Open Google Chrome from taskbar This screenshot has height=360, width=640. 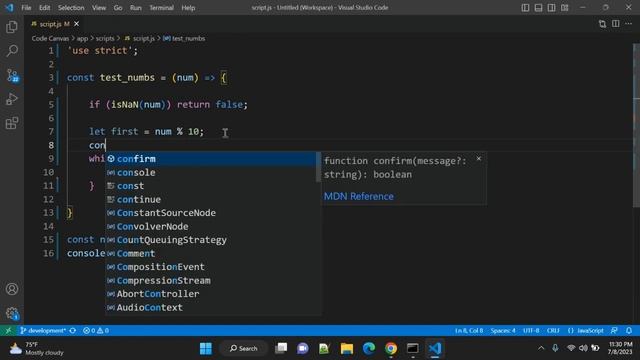(391, 349)
